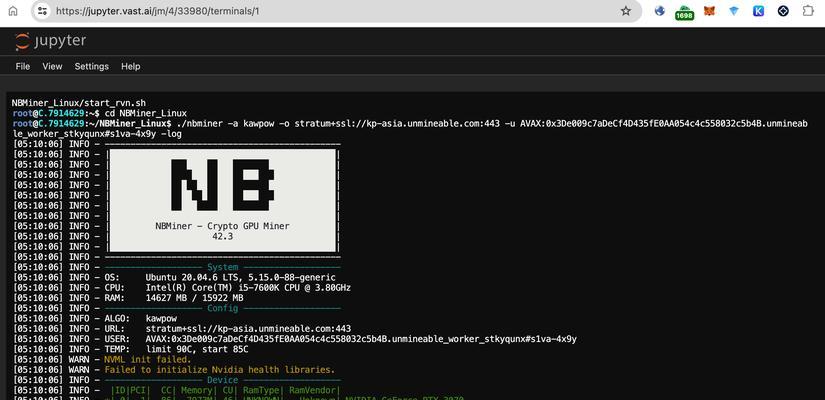The image size is (825, 400).
Task: Open the MetaMask fox extension
Action: [x=709, y=11]
